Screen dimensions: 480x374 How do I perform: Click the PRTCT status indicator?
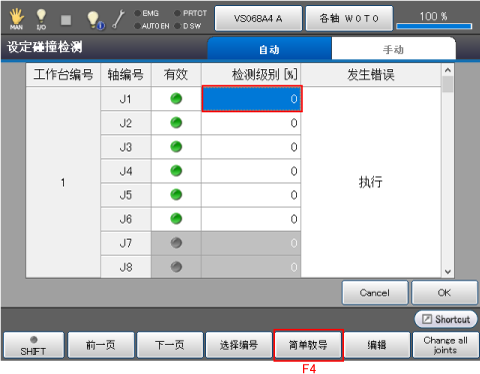coord(191,13)
